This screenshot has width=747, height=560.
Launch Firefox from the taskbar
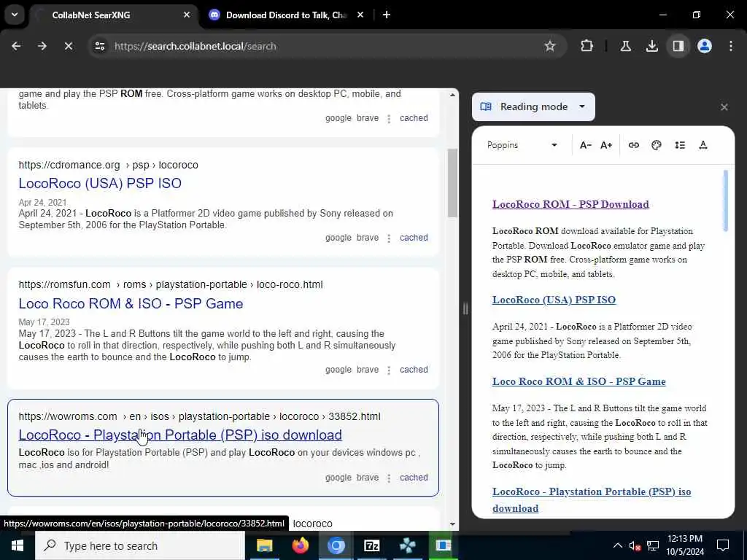[x=300, y=545]
